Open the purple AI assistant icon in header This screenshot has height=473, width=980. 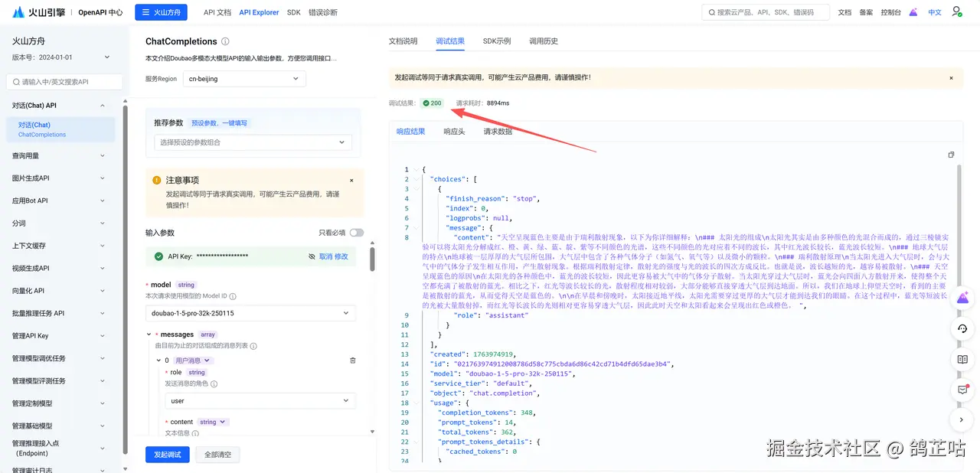coord(913,12)
